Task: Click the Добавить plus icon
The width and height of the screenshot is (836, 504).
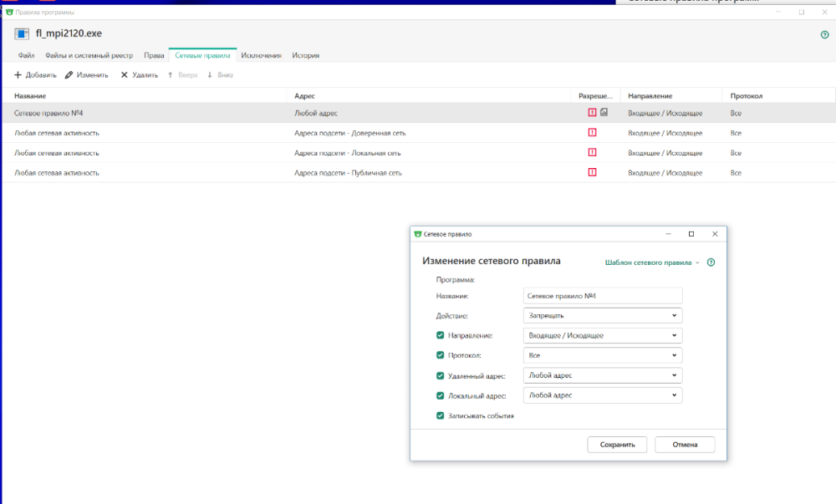Action: click(18, 75)
